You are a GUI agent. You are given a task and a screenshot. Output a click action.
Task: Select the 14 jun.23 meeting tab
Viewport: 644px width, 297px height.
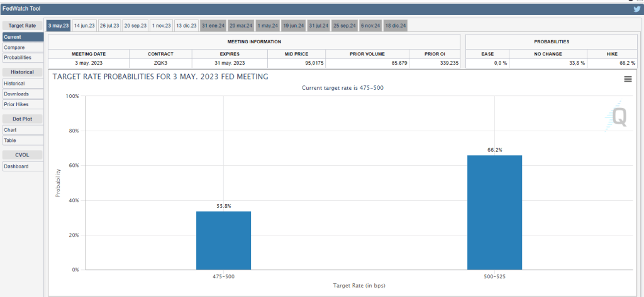[84, 26]
